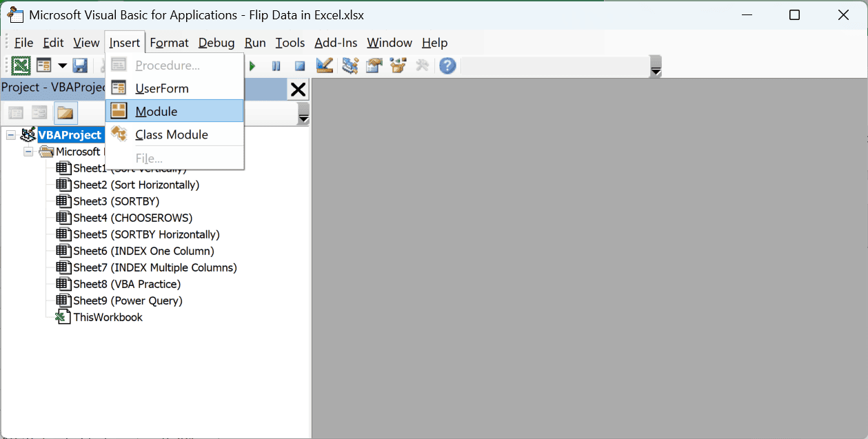Open the Help menu
Viewport: 868px width, 439px height.
pos(434,43)
